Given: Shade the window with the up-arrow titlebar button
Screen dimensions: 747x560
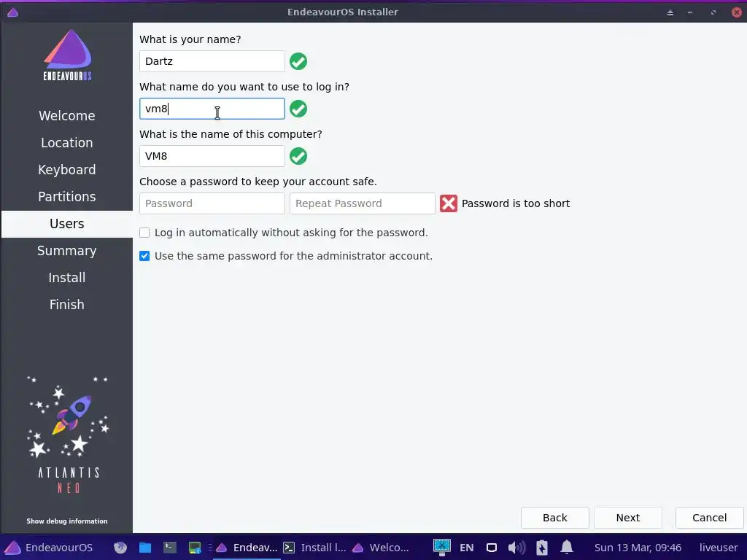Looking at the screenshot, I should click(670, 12).
